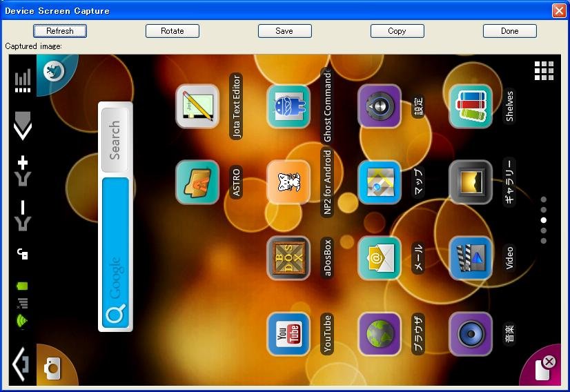Click the Shelves label text
This screenshot has width=570, height=392.
509,106
